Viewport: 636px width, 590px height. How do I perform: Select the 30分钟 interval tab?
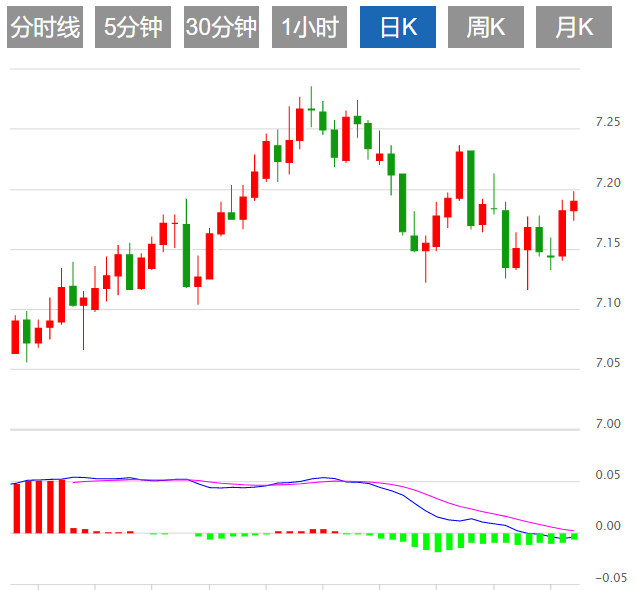coord(221,27)
